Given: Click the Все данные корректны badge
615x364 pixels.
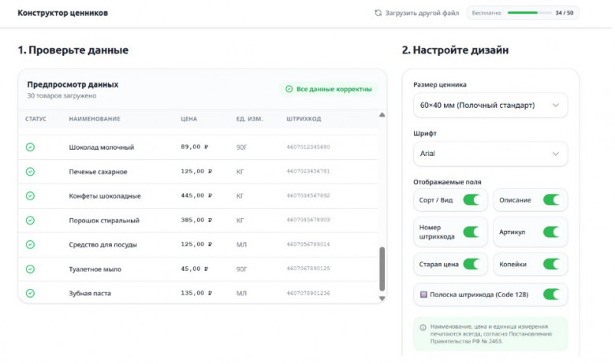Looking at the screenshot, I should tap(329, 89).
